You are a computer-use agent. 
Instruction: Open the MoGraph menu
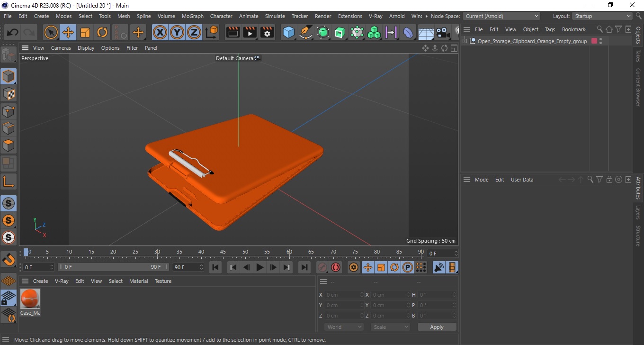[193, 16]
